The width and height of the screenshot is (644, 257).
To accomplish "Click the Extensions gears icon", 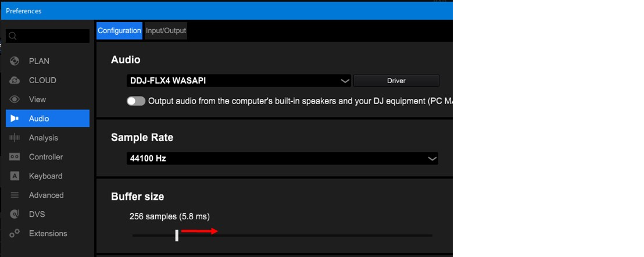I will pyautogui.click(x=15, y=234).
